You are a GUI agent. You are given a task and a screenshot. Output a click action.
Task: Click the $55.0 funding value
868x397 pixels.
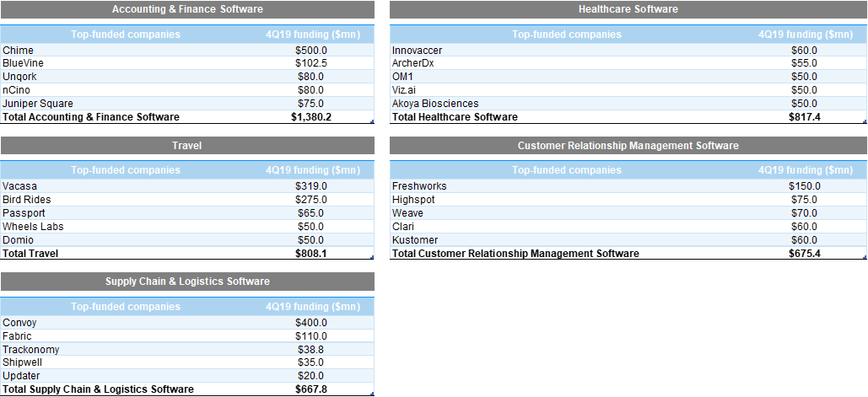tap(805, 63)
